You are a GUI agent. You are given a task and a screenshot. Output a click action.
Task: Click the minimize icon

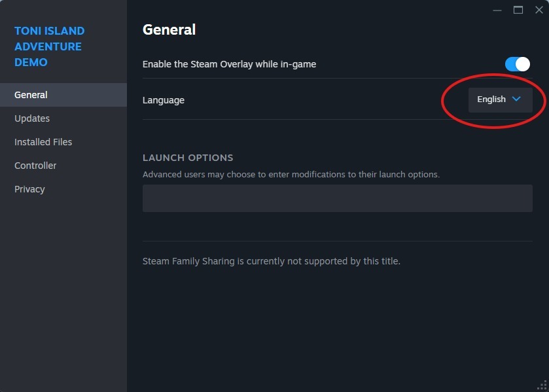pos(497,10)
